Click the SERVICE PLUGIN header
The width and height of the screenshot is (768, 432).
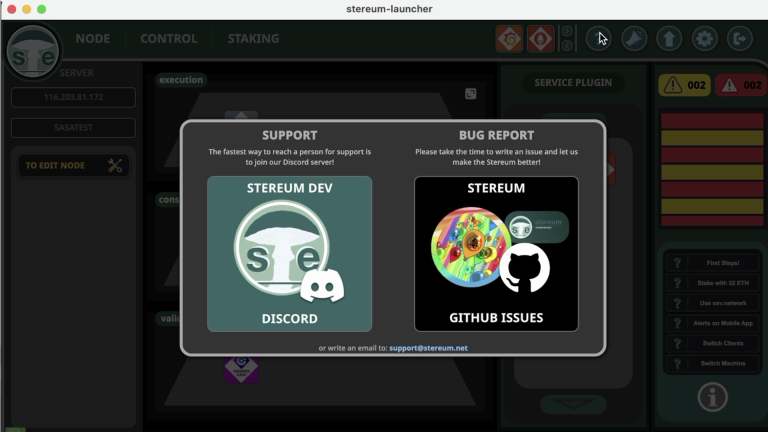[x=573, y=82]
